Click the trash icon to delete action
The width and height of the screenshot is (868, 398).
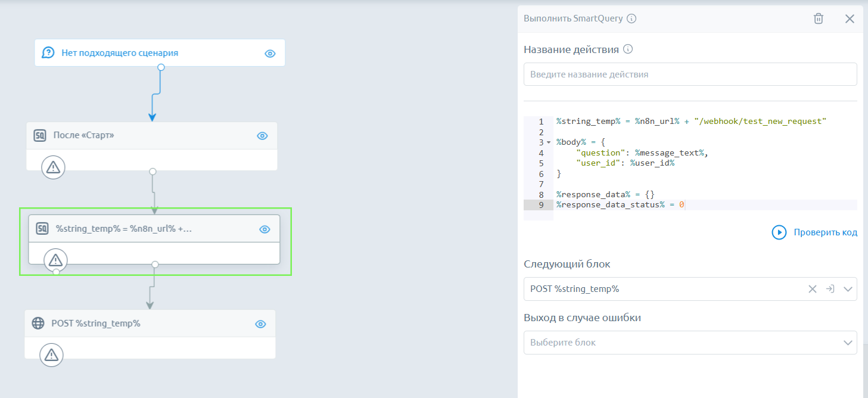point(819,18)
